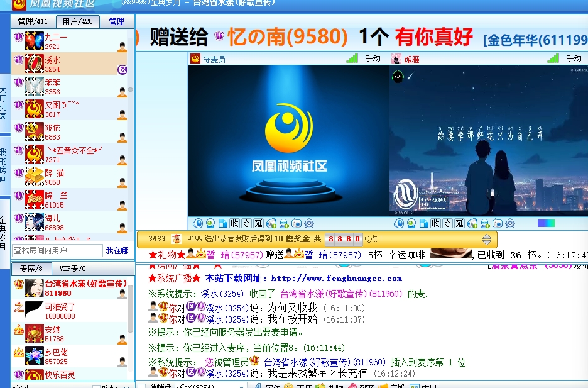Click the mic queue scrollbar thumb
Screen dimensions: 588x388
pyautogui.click(x=131, y=308)
